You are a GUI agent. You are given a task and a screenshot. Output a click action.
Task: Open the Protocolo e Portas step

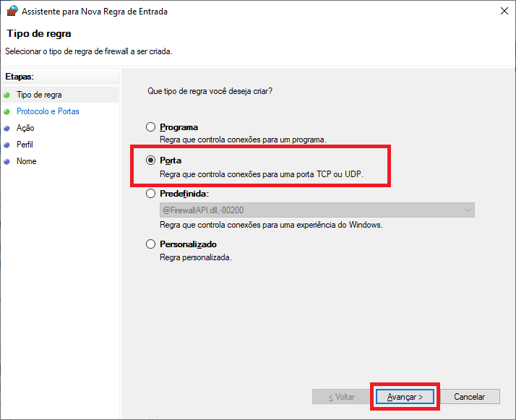coord(48,111)
